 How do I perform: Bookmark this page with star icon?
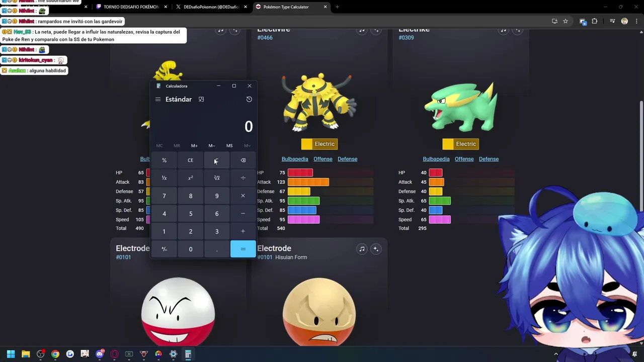pyautogui.click(x=566, y=21)
